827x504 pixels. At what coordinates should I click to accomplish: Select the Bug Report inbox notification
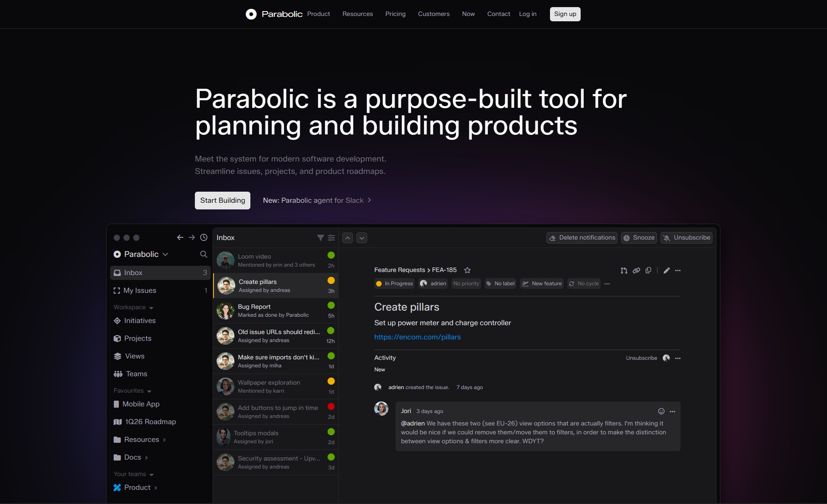click(275, 311)
